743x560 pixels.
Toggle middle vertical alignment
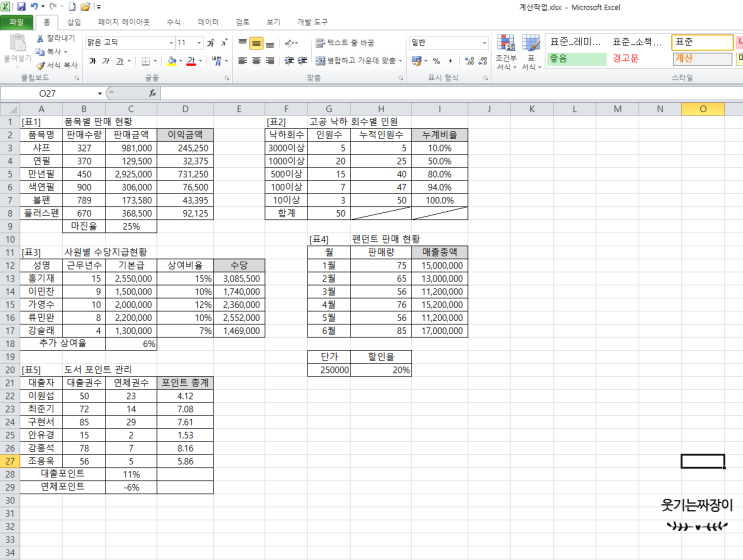tap(256, 43)
